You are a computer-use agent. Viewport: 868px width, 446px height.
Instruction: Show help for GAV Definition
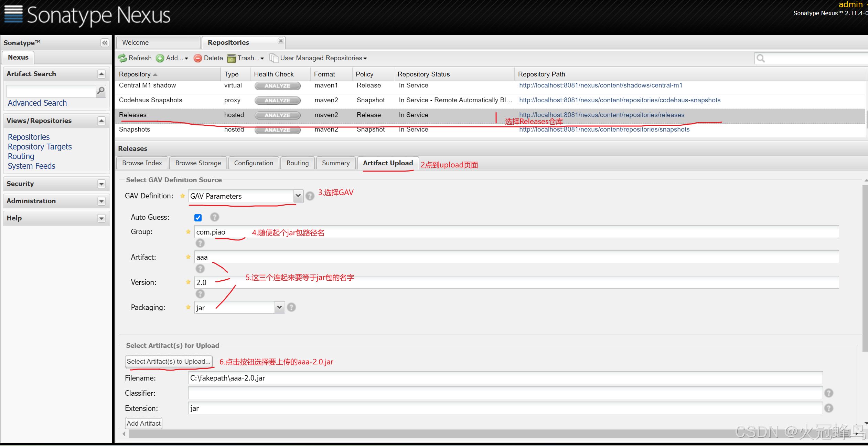[310, 196]
